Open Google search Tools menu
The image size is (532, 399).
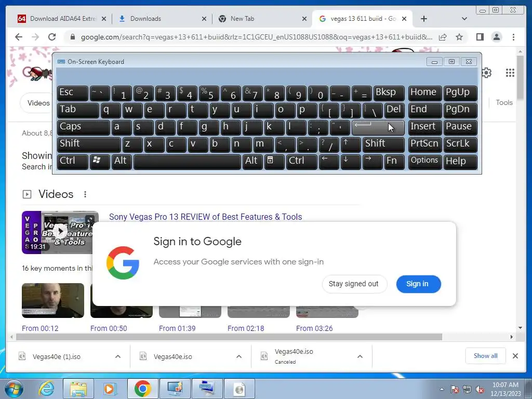point(504,102)
